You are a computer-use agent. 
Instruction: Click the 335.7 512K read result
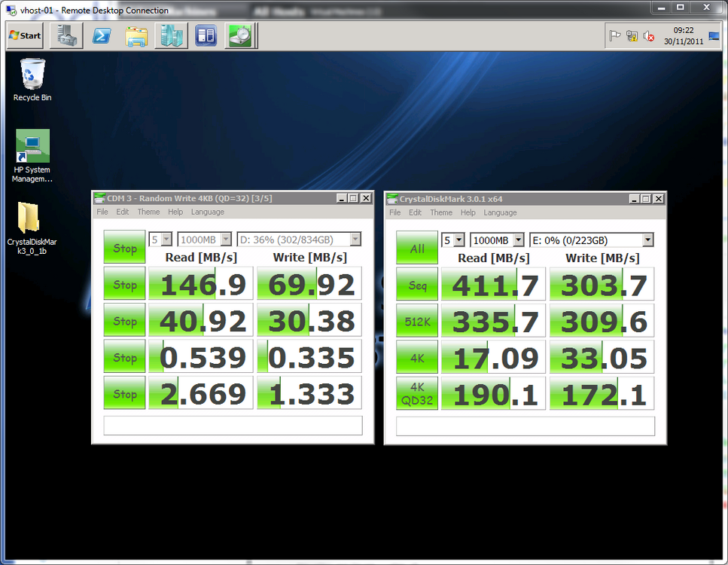(493, 321)
